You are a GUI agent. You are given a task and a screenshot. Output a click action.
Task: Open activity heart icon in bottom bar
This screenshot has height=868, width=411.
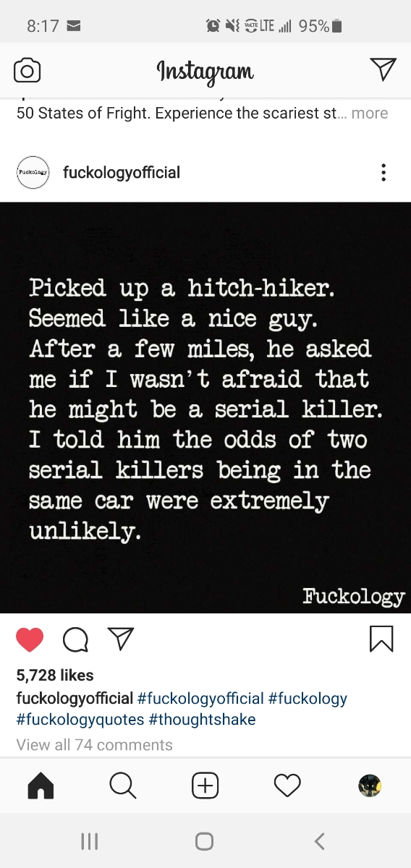pos(287,785)
